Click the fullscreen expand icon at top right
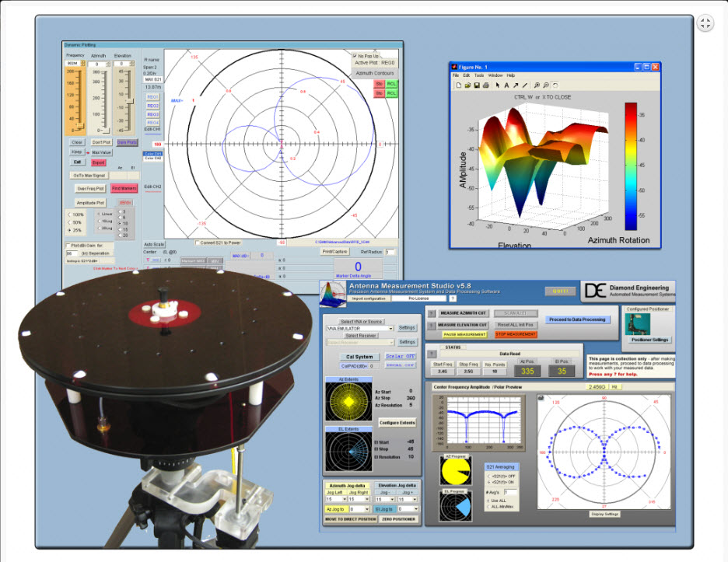The image size is (728, 562). click(x=705, y=23)
